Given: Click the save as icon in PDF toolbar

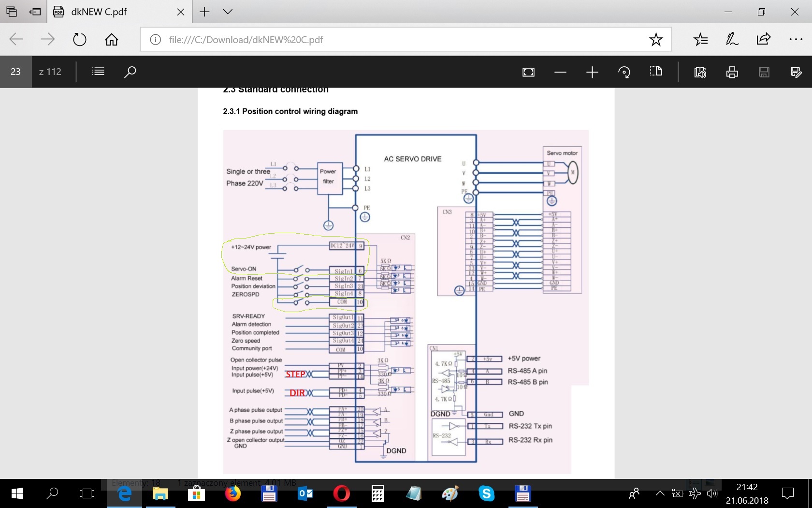Looking at the screenshot, I should pos(796,72).
